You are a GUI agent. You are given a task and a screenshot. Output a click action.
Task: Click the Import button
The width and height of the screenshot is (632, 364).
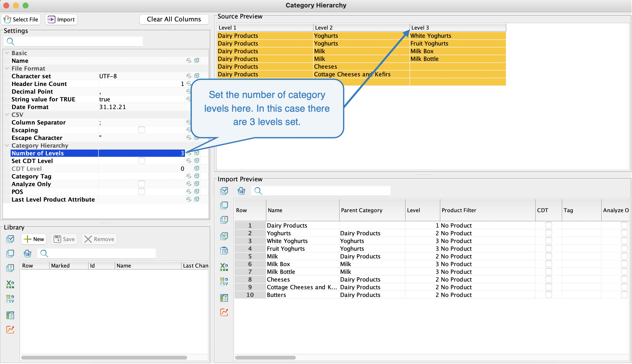tap(61, 19)
